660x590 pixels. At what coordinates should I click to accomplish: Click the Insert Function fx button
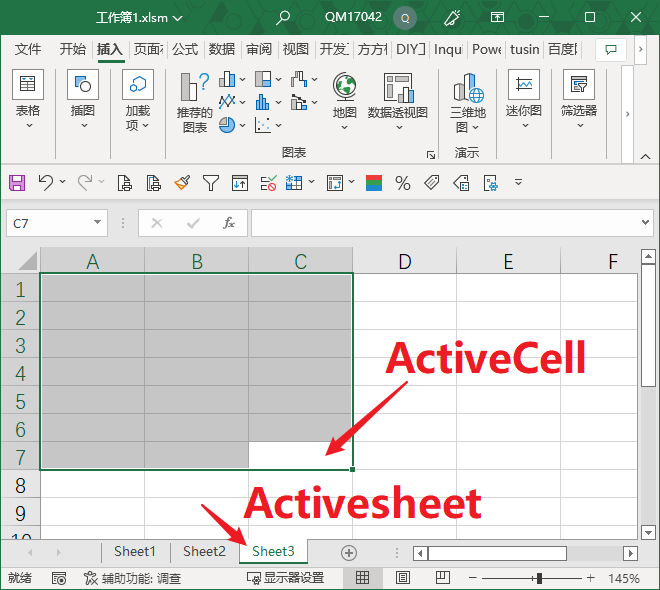[x=229, y=223]
